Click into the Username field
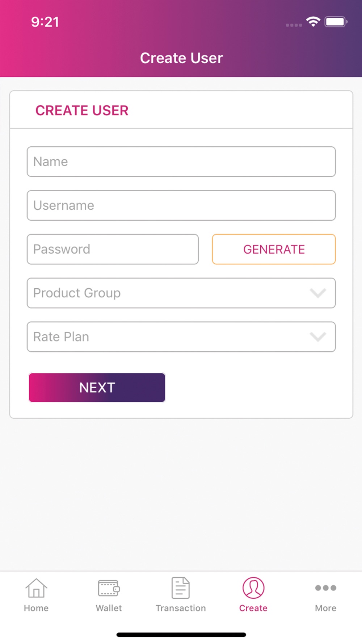Image resolution: width=362 pixels, height=644 pixels. pyautogui.click(x=181, y=205)
